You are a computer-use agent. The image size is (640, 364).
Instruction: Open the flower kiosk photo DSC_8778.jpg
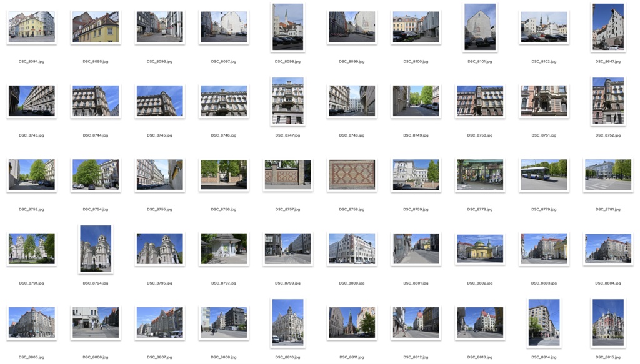479,175
